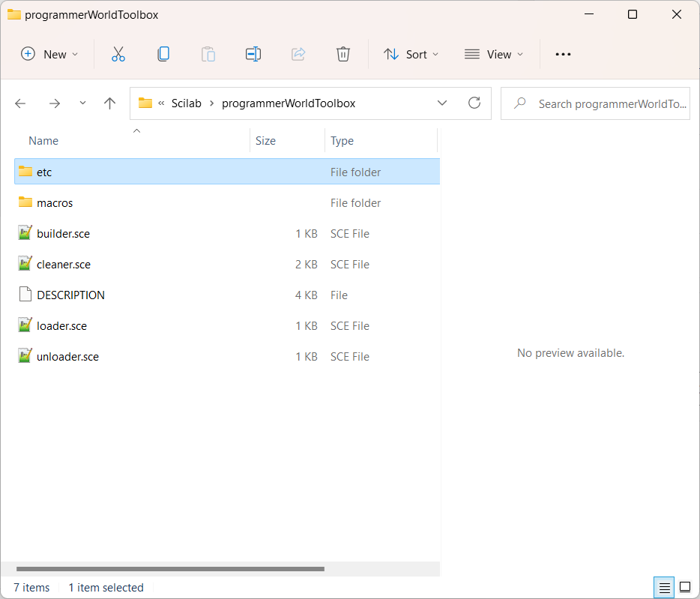700x599 pixels.
Task: Expand the recent locations chevron
Action: 82,103
